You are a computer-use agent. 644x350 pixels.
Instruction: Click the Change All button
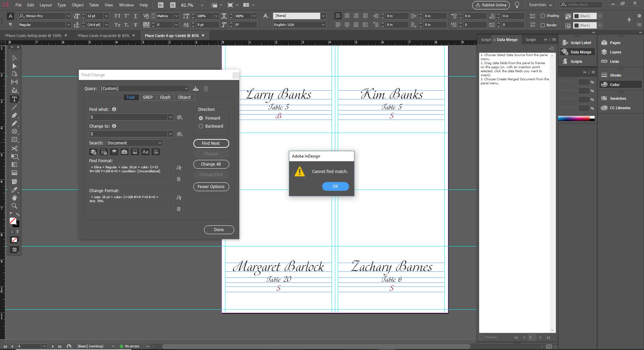coord(211,164)
